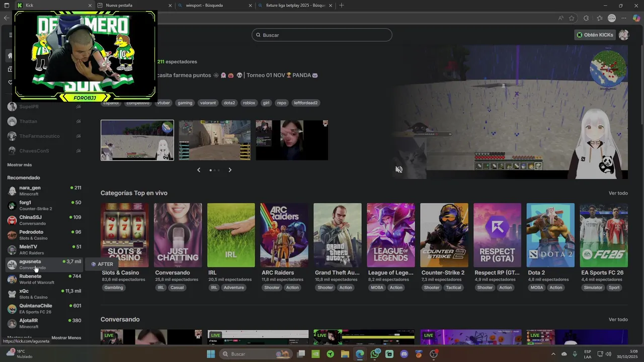This screenshot has width=644, height=362.
Task: Open a new tab with plus button
Action: [x=342, y=6]
